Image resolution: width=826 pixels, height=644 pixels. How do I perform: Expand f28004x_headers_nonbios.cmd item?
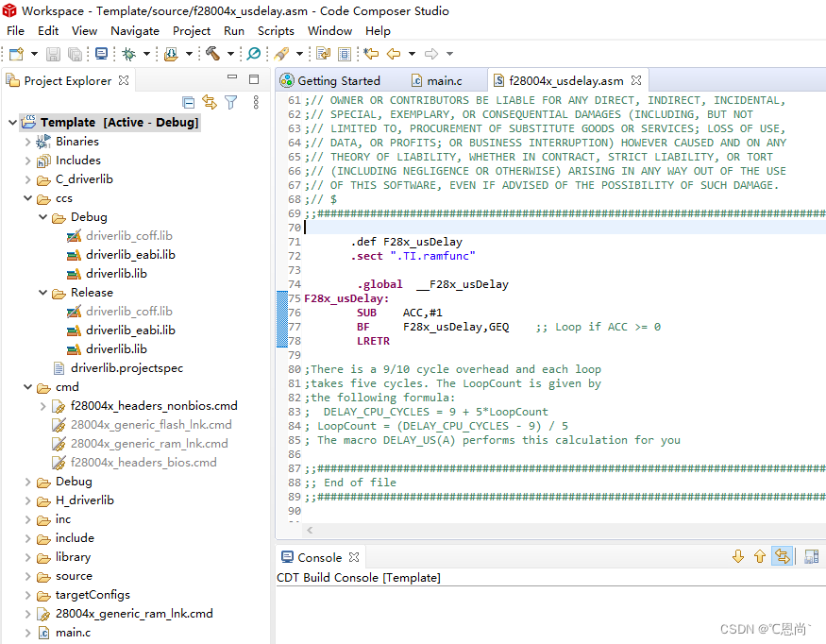[43, 406]
